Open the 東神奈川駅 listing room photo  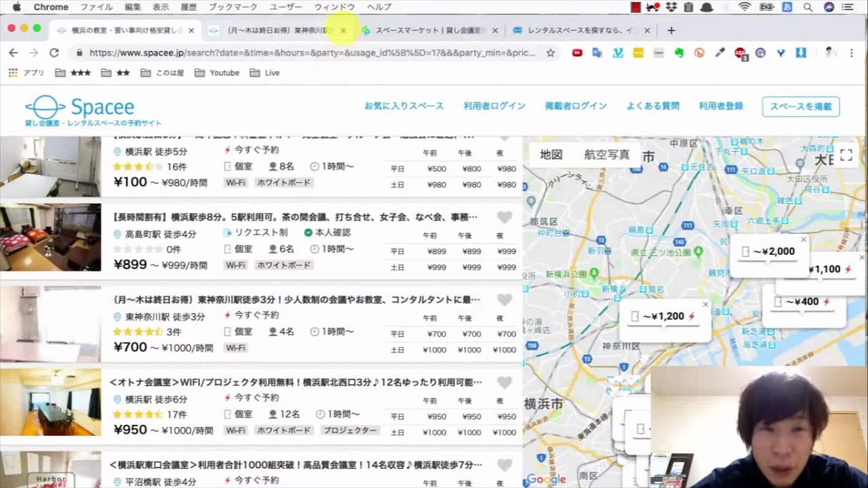point(50,324)
